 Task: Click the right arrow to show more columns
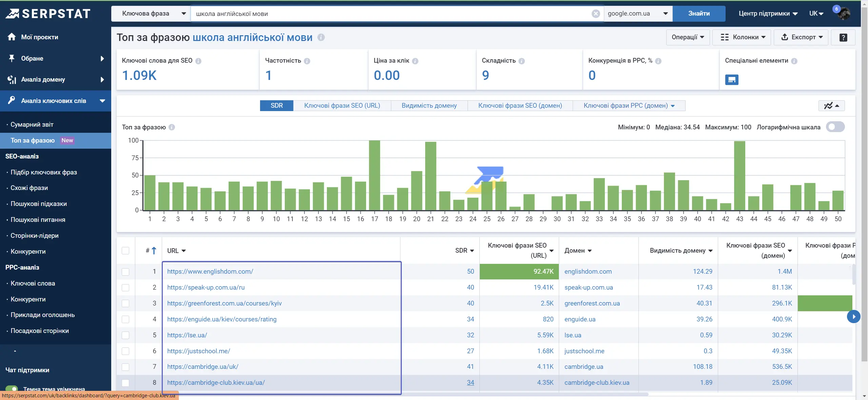(x=853, y=317)
